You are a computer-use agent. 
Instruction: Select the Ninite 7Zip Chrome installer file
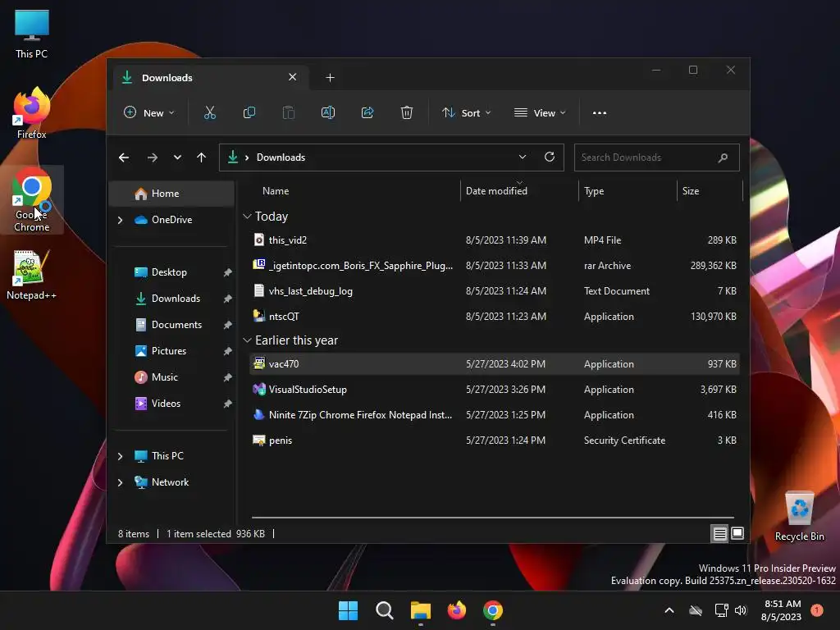click(x=495, y=415)
